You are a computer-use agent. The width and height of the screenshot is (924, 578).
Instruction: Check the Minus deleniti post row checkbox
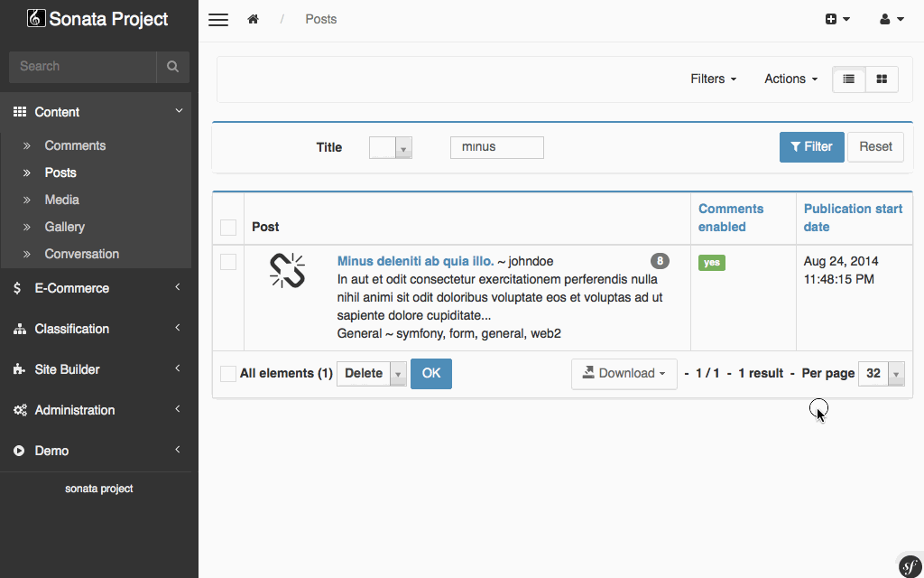coord(228,262)
